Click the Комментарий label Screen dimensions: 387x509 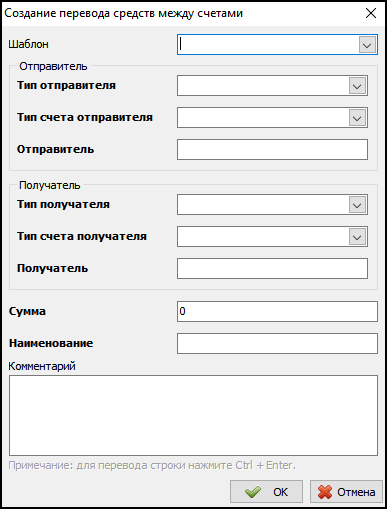point(42,366)
